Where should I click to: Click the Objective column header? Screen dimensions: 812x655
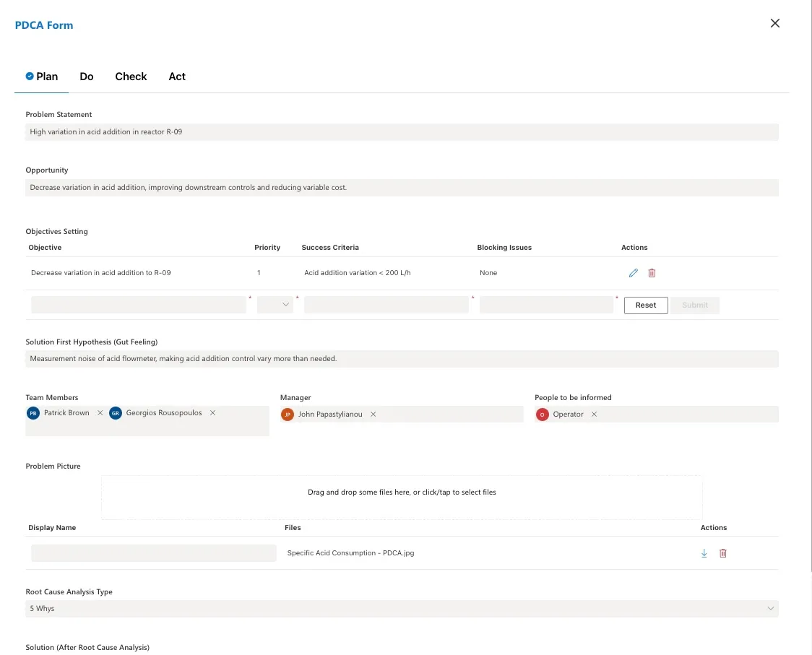[x=45, y=248]
